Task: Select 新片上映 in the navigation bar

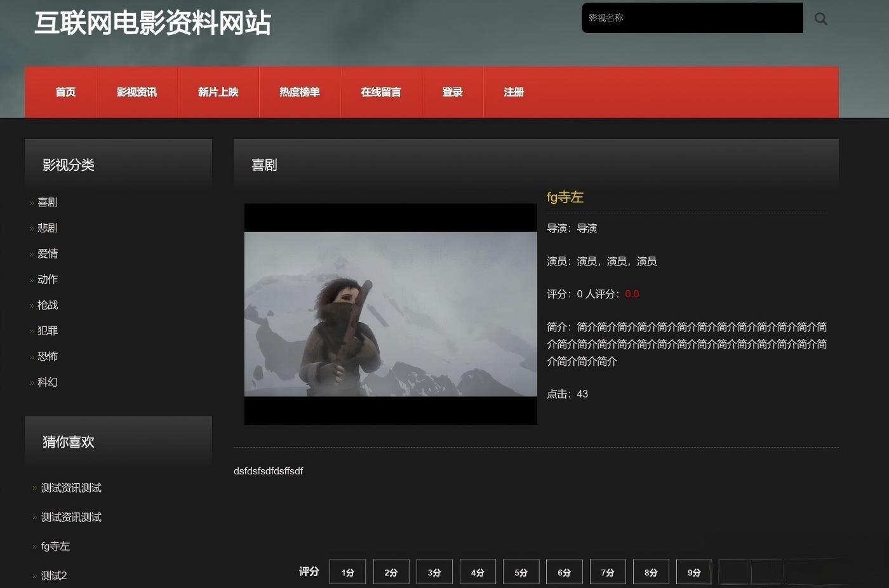Action: (218, 92)
